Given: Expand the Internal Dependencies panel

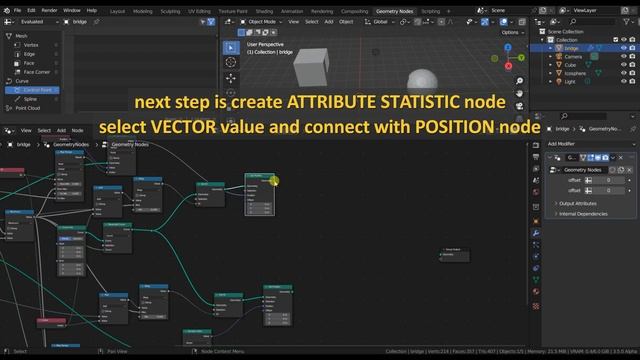Looking at the screenshot, I should tap(582, 214).
